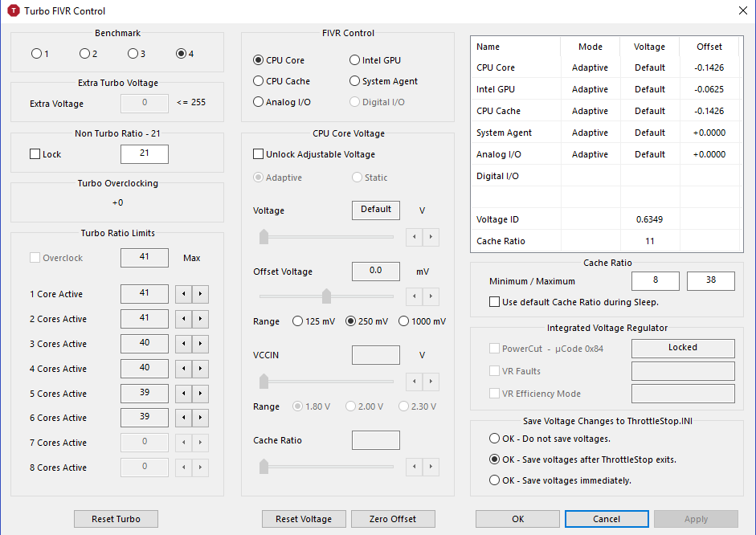Increase the 1 Core Active ratio arrow
The height and width of the screenshot is (535, 756).
coord(201,294)
